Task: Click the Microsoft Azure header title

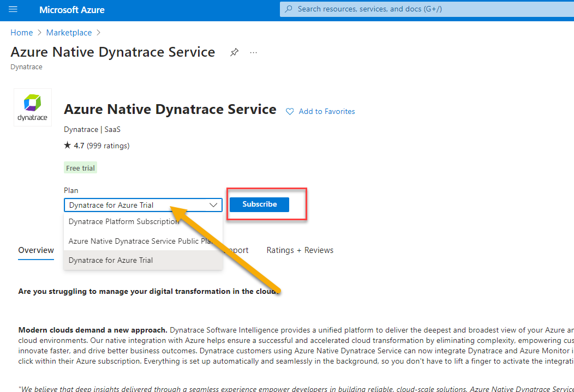Action: [x=72, y=10]
